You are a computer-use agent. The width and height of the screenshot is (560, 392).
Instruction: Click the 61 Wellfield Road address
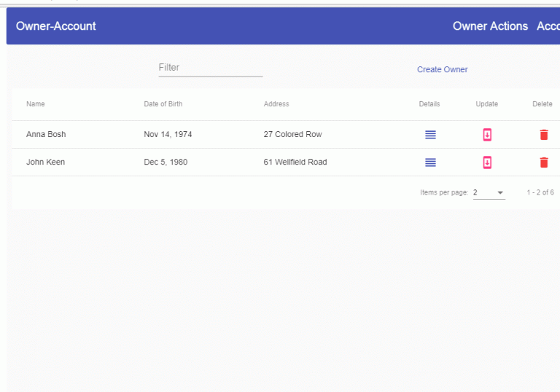pyautogui.click(x=295, y=162)
